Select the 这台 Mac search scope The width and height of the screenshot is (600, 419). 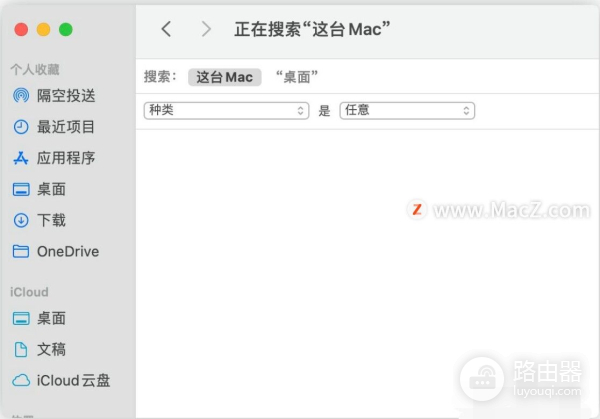pyautogui.click(x=225, y=77)
